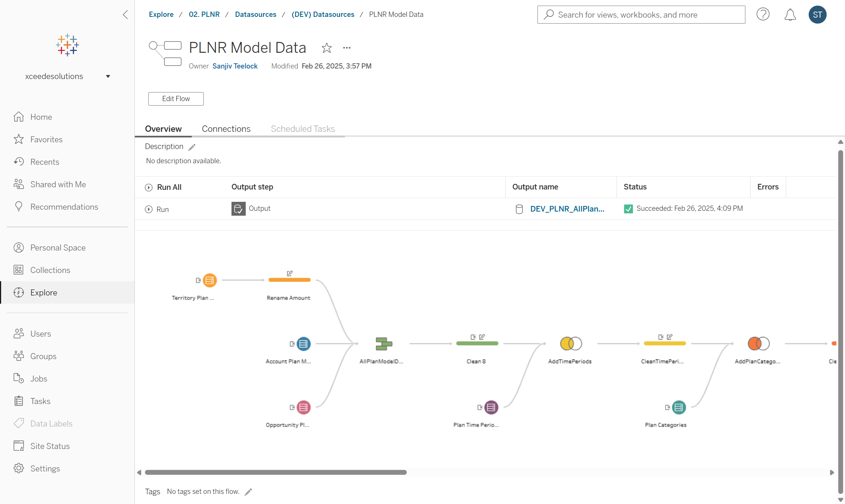
Task: Click flow scroll right arrow
Action: point(832,473)
